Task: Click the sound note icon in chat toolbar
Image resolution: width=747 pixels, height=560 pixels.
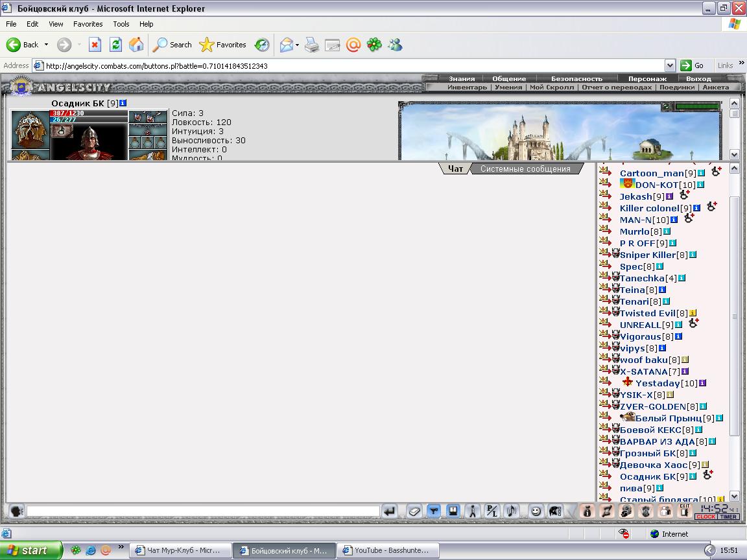Action: click(x=511, y=511)
